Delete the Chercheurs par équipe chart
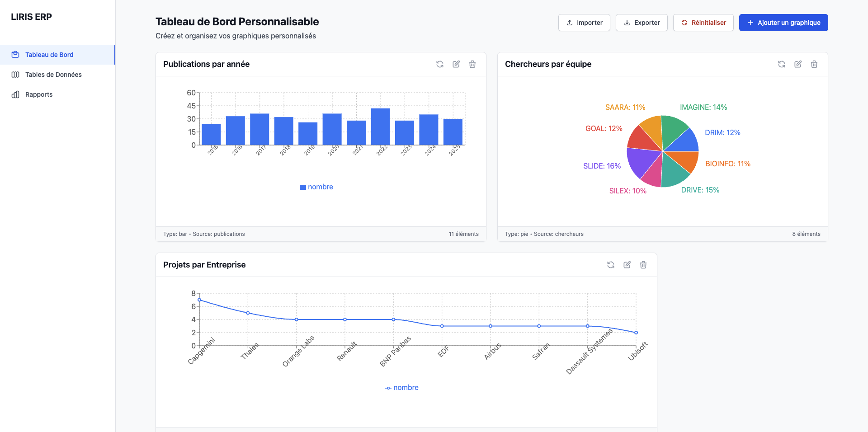 [x=814, y=64]
